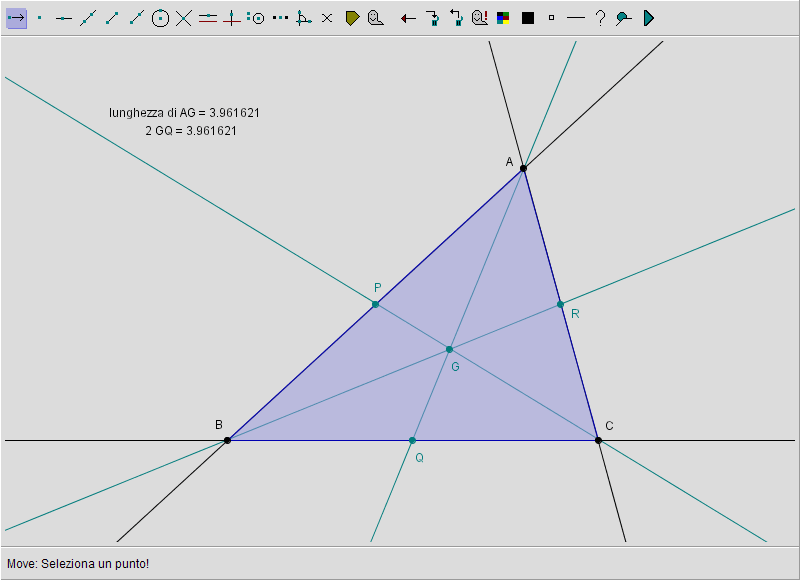Click the question mark icon
The image size is (800, 580).
point(601,18)
